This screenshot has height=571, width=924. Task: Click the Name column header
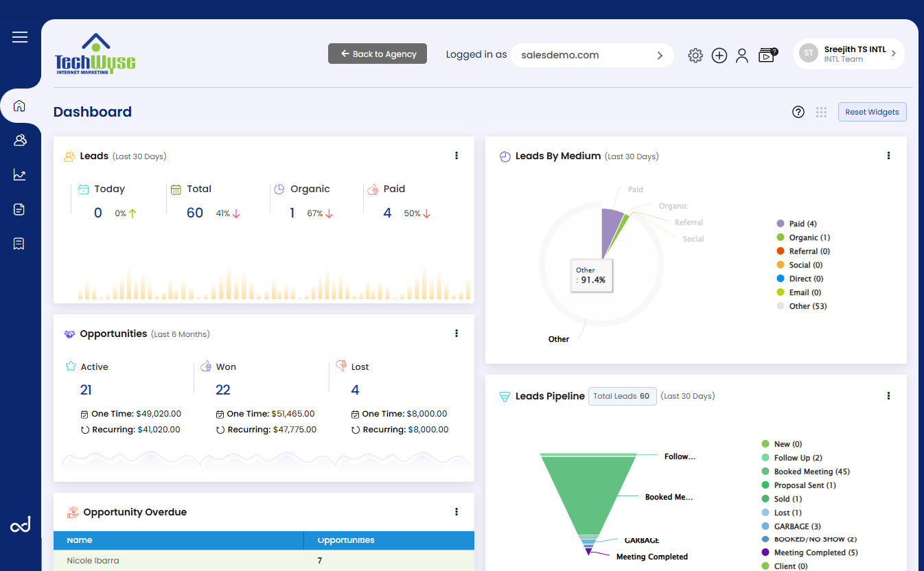pos(178,540)
